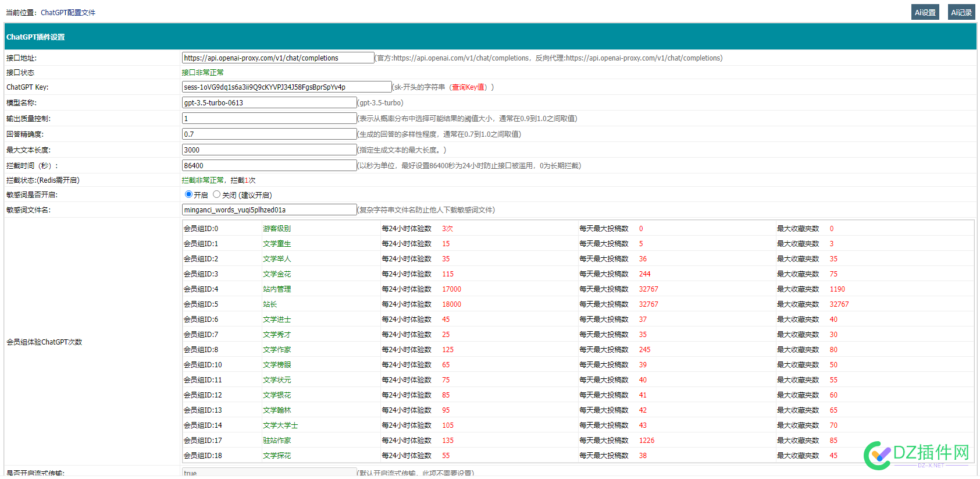Click the 会员组ID:10 label
This screenshot has height=479, width=980.
203,365
